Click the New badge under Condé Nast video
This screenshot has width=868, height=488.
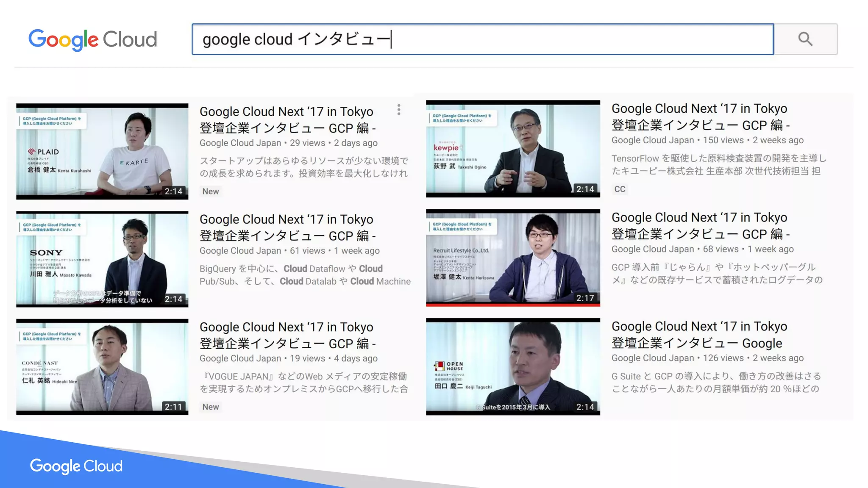(211, 407)
